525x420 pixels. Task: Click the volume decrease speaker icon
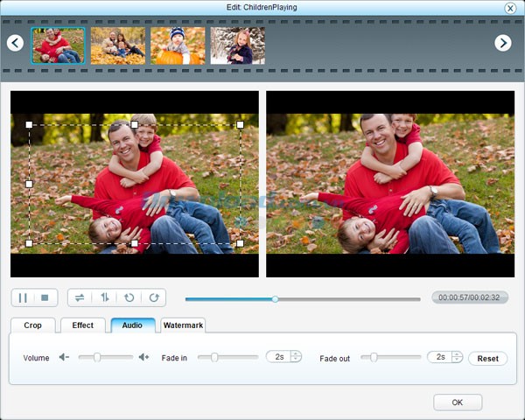(64, 357)
